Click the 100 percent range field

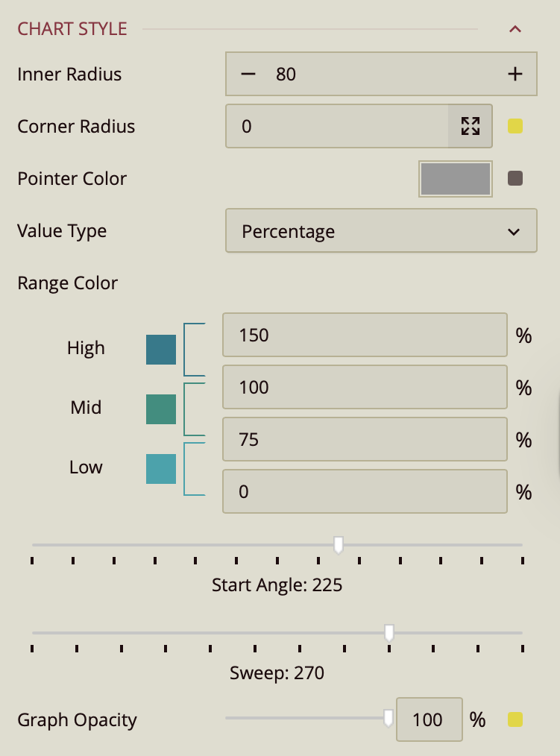point(365,387)
